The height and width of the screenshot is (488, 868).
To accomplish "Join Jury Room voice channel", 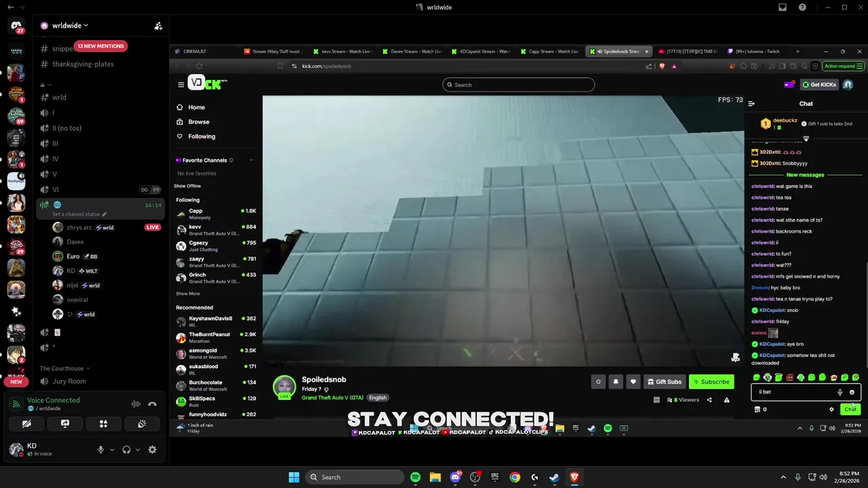I will click(x=69, y=382).
